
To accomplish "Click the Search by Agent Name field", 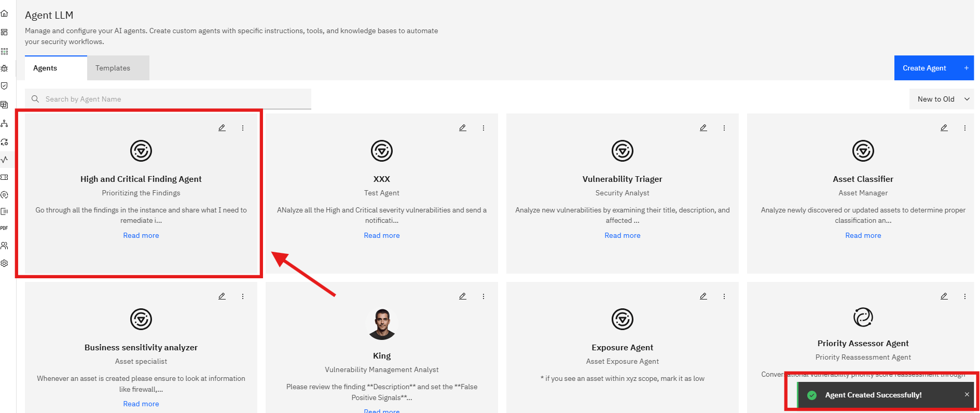I will (168, 99).
